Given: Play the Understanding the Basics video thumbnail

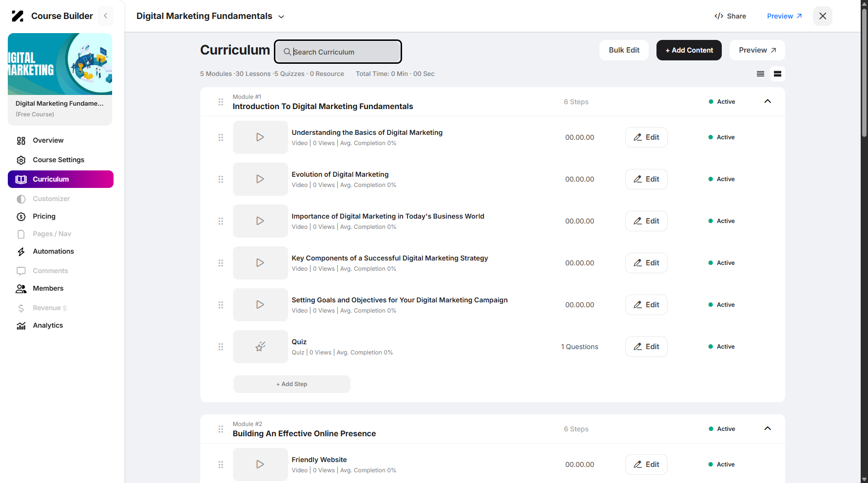Looking at the screenshot, I should (260, 137).
